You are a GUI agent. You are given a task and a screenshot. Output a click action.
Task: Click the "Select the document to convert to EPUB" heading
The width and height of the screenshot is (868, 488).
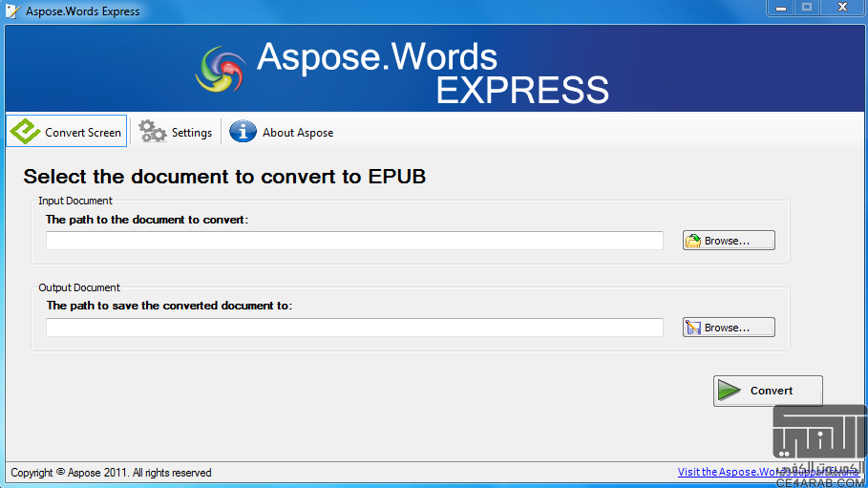224,177
